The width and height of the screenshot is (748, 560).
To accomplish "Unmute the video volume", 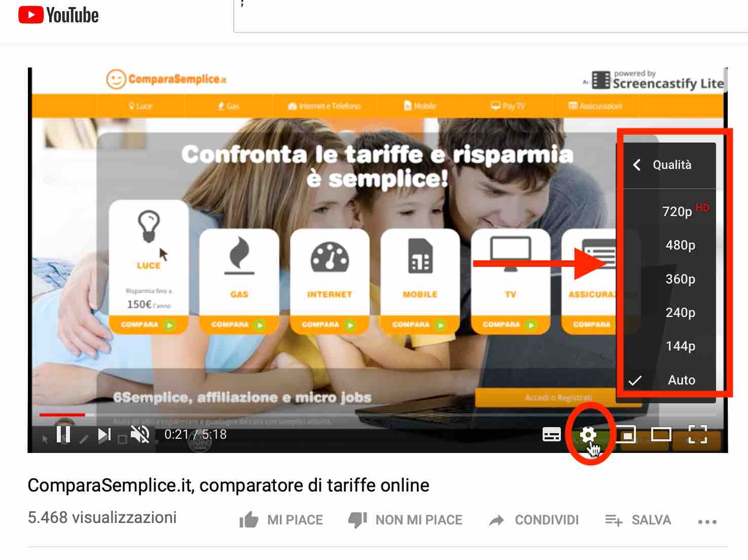I will [x=140, y=435].
